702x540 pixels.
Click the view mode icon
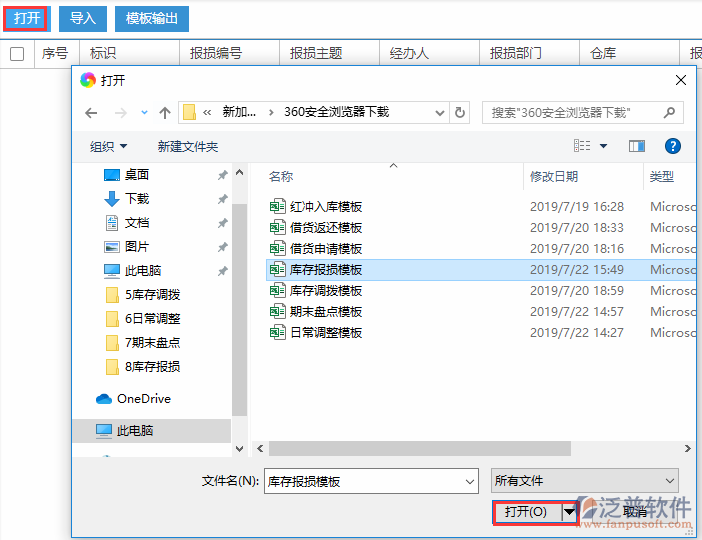tap(582, 146)
